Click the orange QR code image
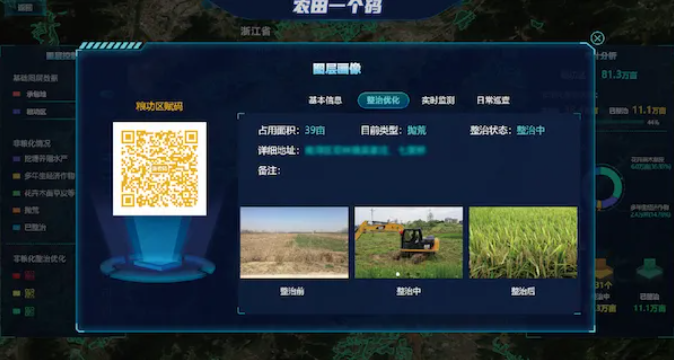 [x=159, y=169]
